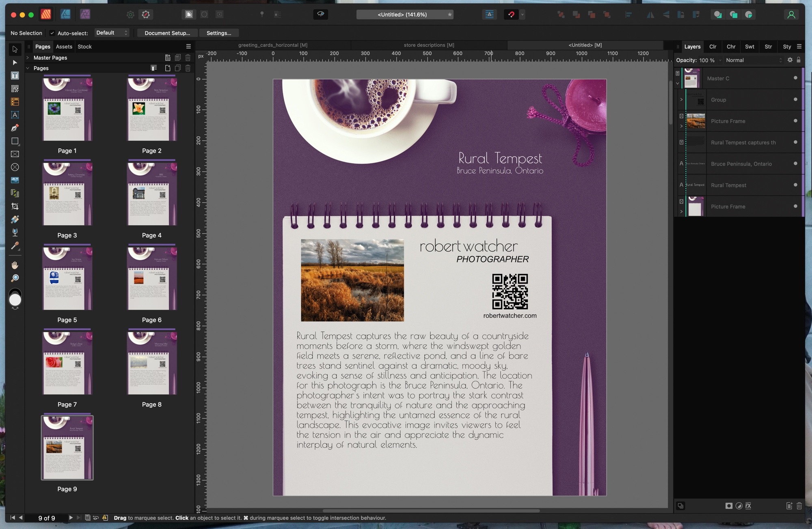Select the View hand tool

(x=15, y=265)
